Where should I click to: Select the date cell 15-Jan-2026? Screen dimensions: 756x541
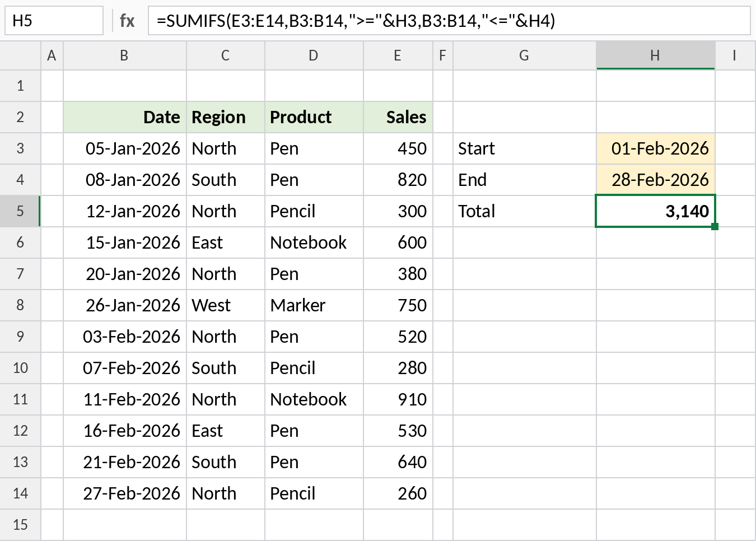(x=124, y=242)
